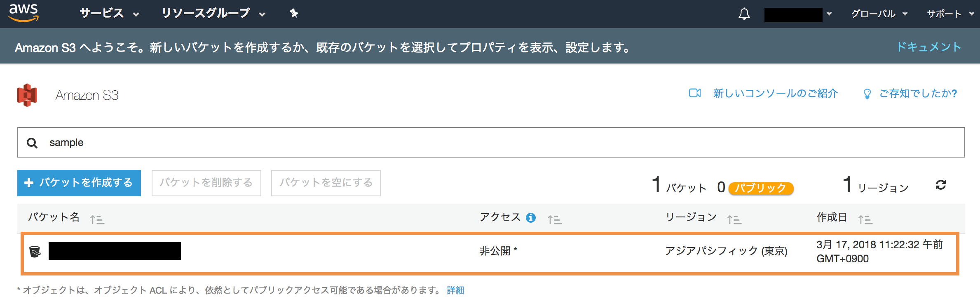The width and height of the screenshot is (980, 306).
Task: Open the 詳細 link below the bucket list
Action: tap(455, 290)
